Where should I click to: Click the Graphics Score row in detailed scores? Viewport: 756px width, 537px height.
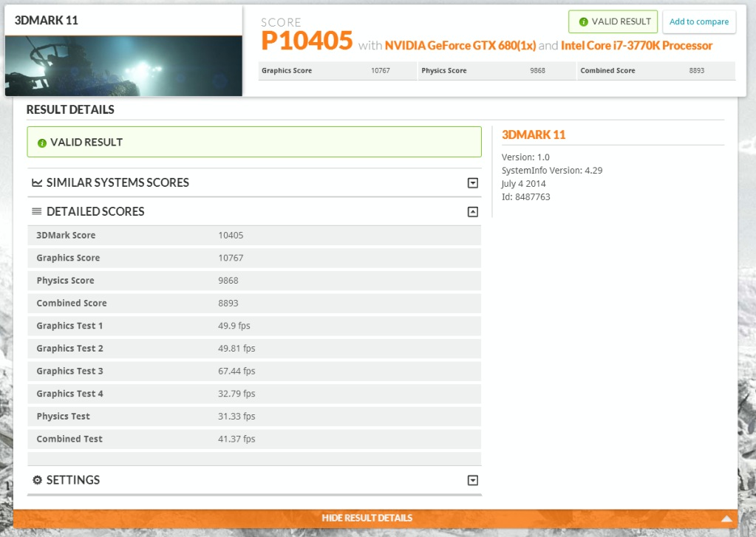(x=254, y=258)
